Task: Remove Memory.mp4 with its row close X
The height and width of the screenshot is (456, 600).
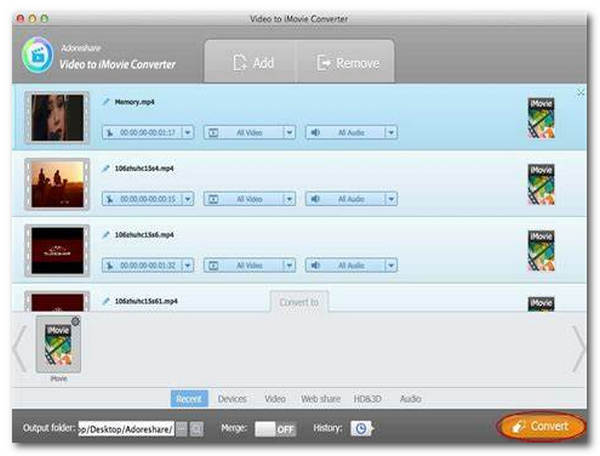Action: point(580,93)
